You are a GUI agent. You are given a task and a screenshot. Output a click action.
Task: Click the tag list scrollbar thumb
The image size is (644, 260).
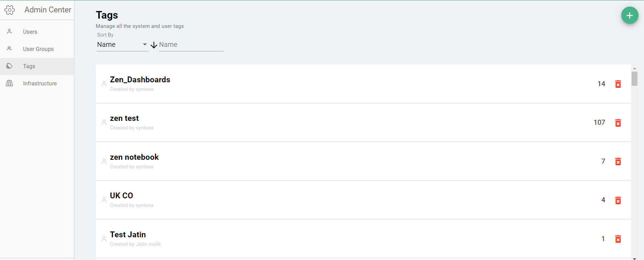pos(634,79)
